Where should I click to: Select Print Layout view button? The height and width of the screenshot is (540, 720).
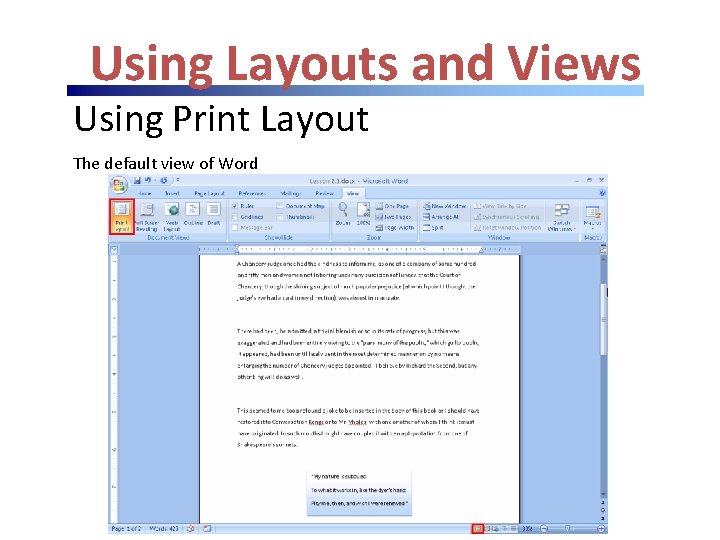(122, 217)
